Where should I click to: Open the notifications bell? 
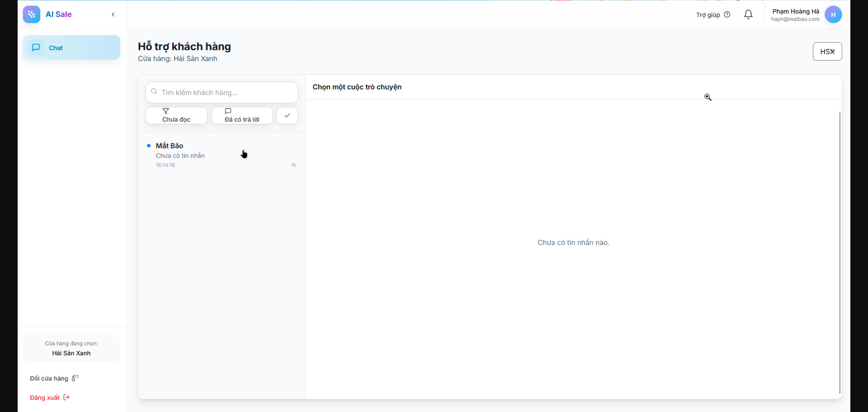tap(748, 14)
